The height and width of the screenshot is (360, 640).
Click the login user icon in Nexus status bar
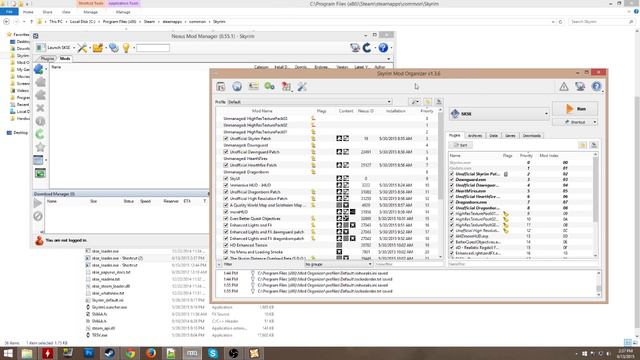[39, 240]
